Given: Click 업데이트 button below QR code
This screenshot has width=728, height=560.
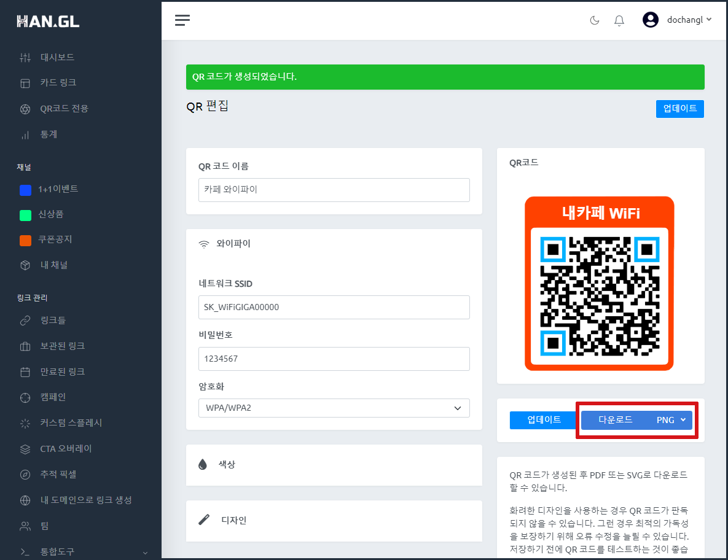Looking at the screenshot, I should [x=544, y=420].
